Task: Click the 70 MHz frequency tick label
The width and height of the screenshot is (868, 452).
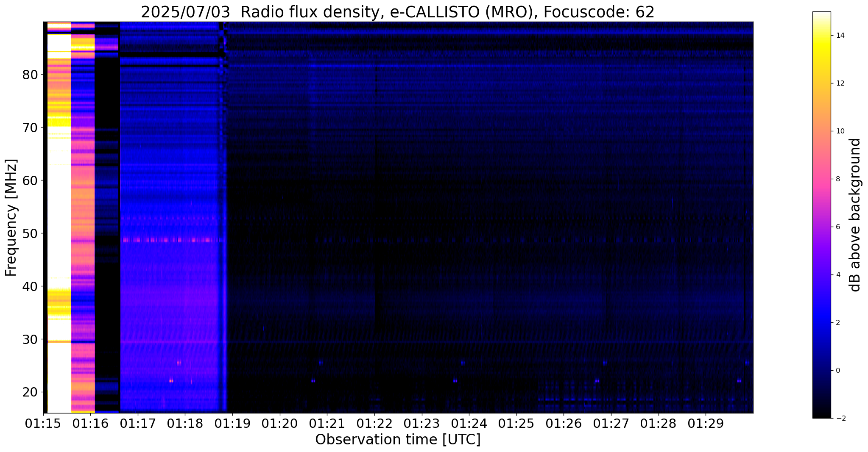Action: click(30, 128)
